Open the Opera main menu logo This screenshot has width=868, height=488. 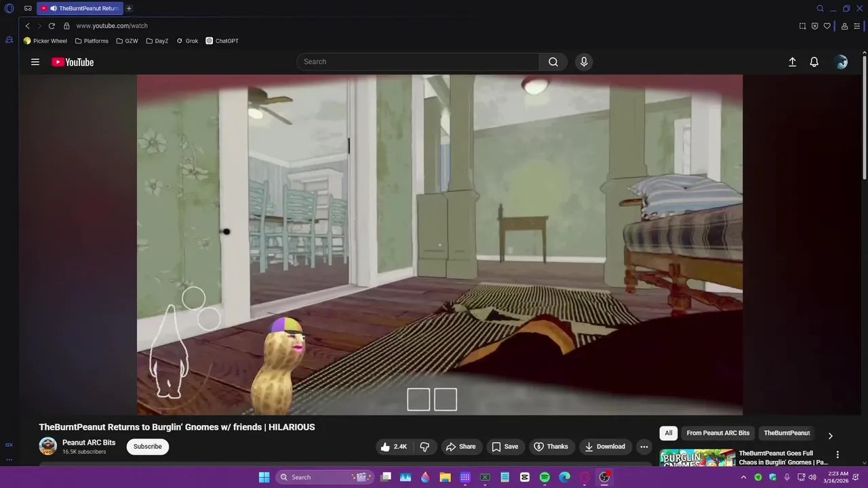tap(9, 8)
